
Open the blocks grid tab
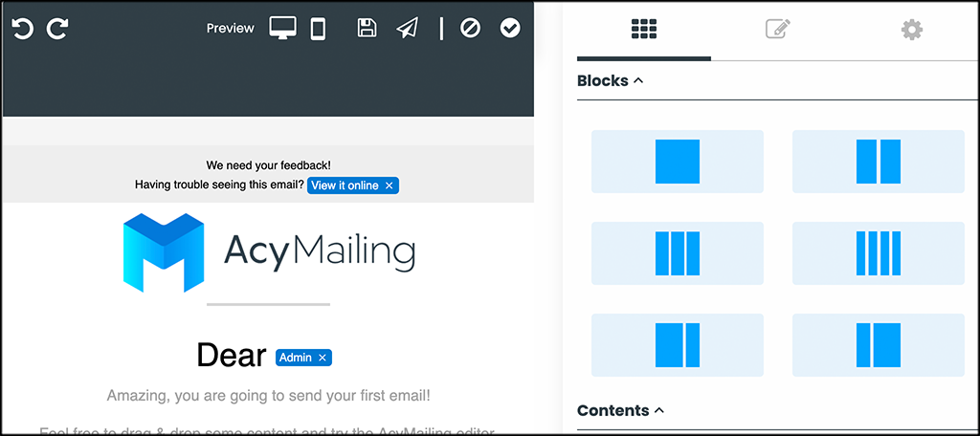(644, 29)
